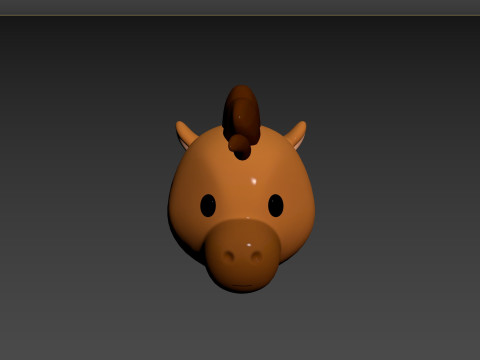
Task: Select the black eye above the right nostril
Action: 276,205
